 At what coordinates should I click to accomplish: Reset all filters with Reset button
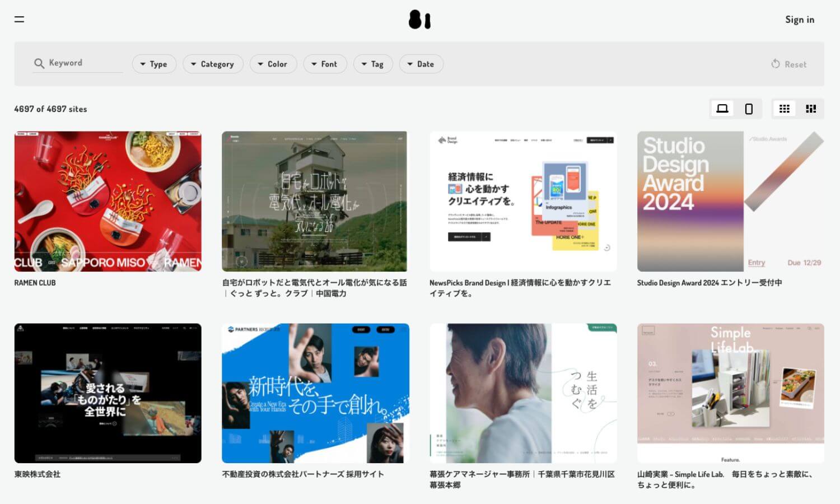pos(789,64)
